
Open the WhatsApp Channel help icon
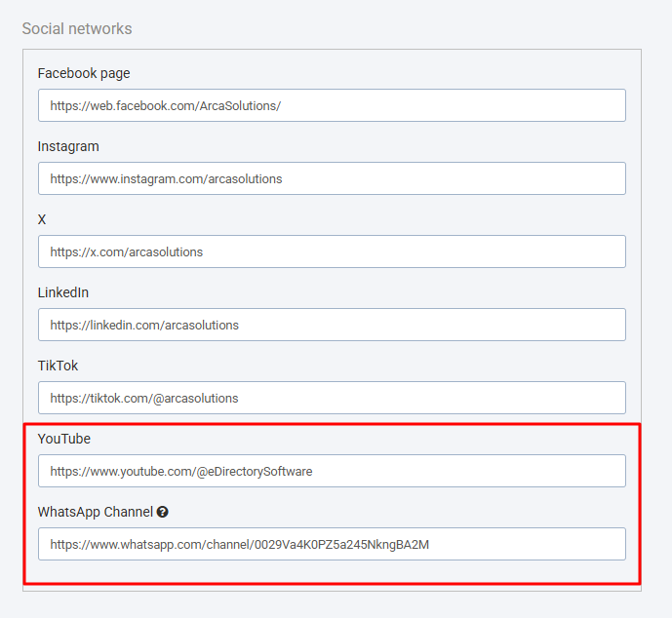coord(163,512)
